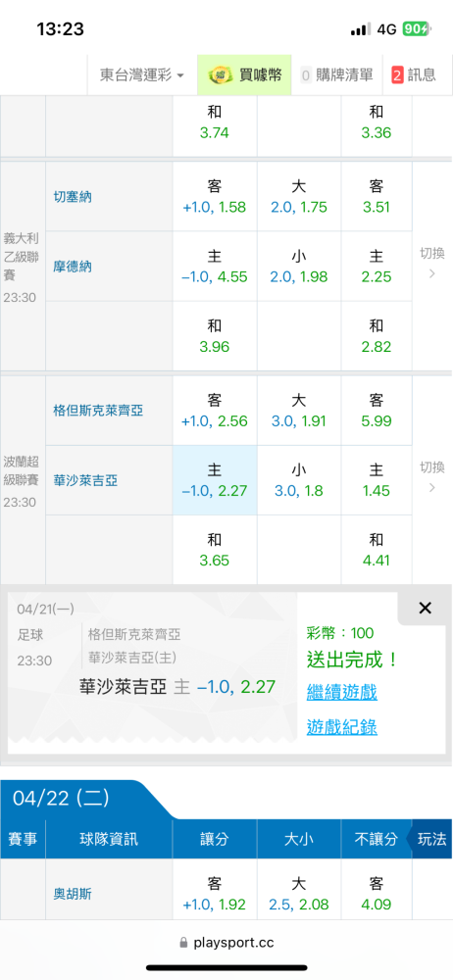The image size is (453, 980).
Task: Select 格但斯克萊齊亞 客 +1.0, 2.56 bet
Action: 215,410
